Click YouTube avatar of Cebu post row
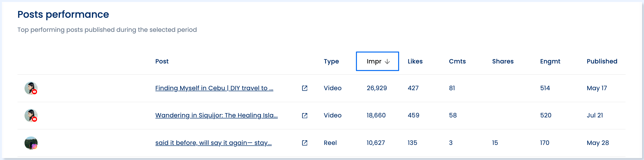644x160 pixels. tap(31, 88)
